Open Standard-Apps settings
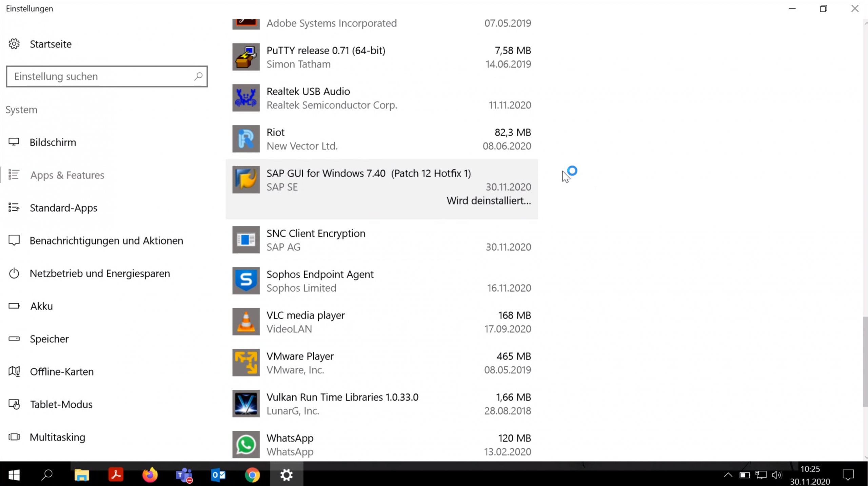Image resolution: width=868 pixels, height=486 pixels. [x=63, y=208]
